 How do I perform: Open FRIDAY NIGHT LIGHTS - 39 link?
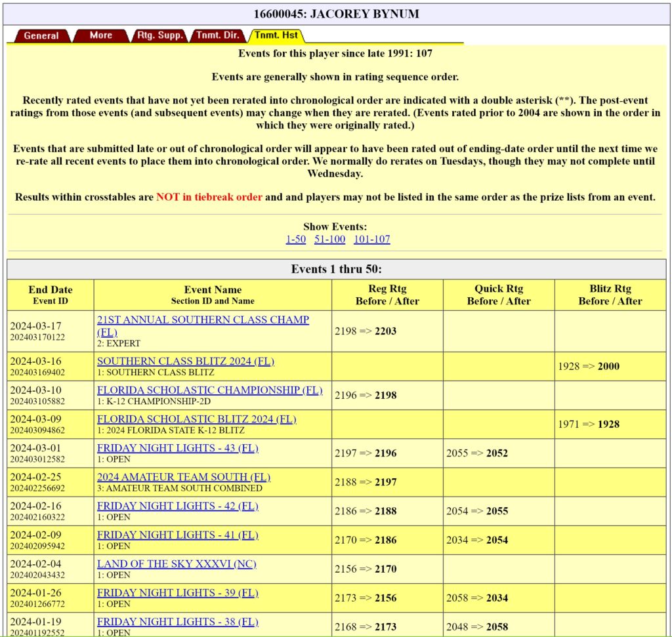click(177, 593)
